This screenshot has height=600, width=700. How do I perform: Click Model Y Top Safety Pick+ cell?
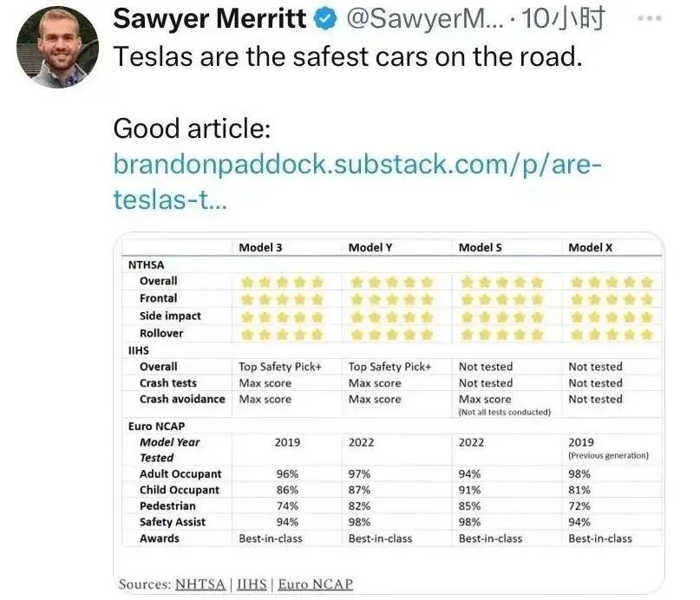click(x=389, y=367)
